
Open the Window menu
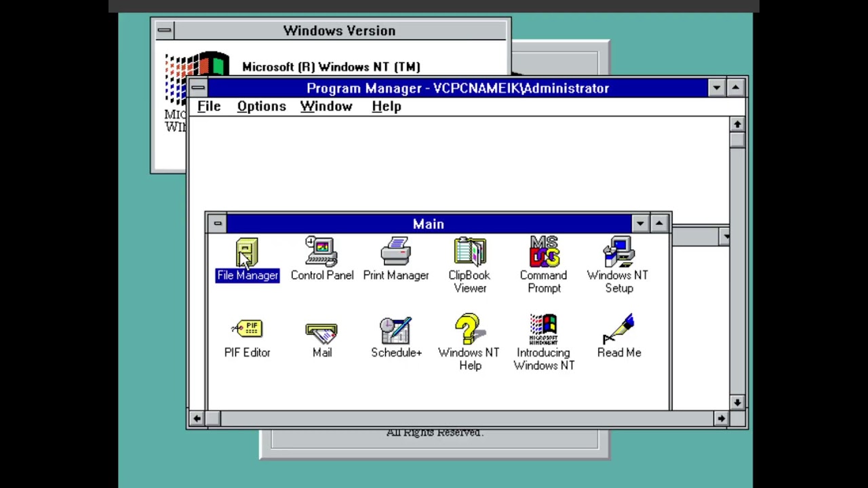point(326,106)
